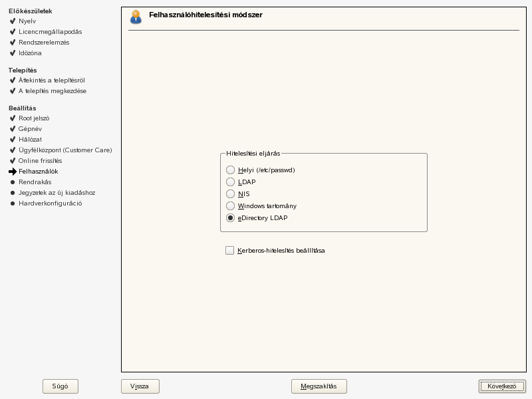Choose the Windows tartomány radio option
The width and height of the screenshot is (532, 399).
[x=231, y=206]
